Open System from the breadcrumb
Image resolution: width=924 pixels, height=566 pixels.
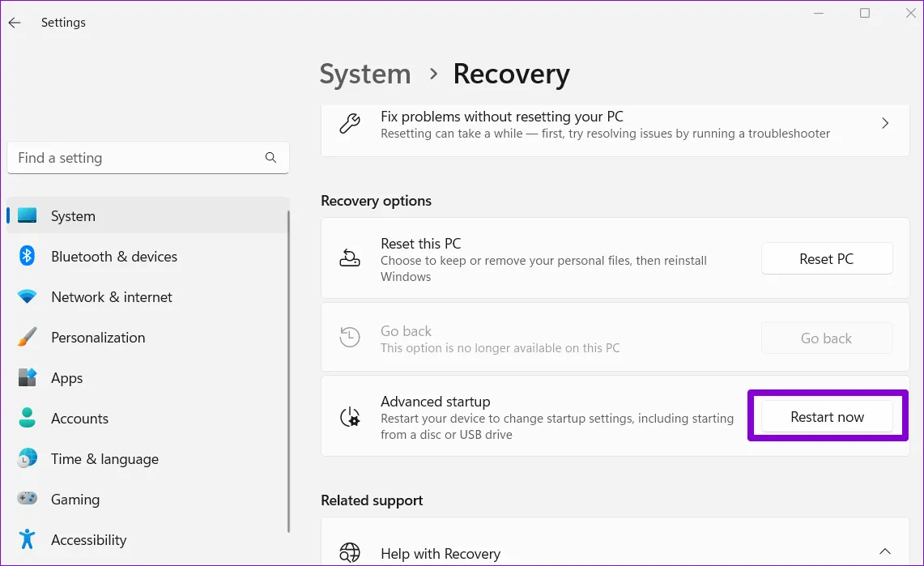(364, 74)
